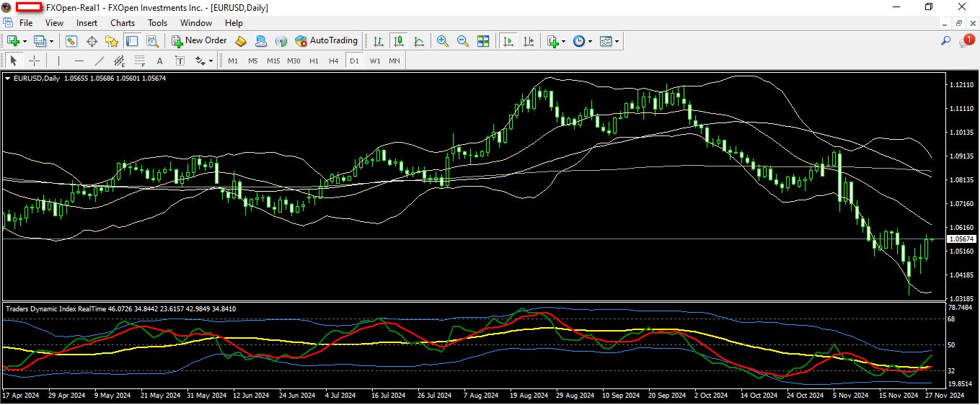
Task: Select the Text tool marked A
Action: pos(160,61)
